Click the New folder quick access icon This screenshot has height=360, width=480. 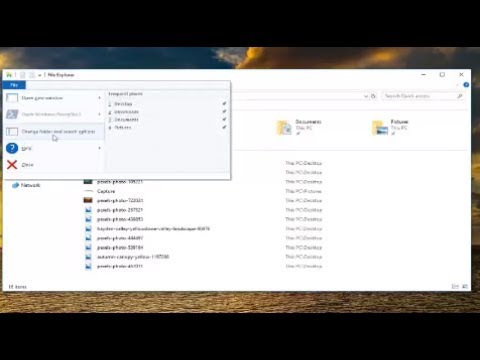pos(32,75)
